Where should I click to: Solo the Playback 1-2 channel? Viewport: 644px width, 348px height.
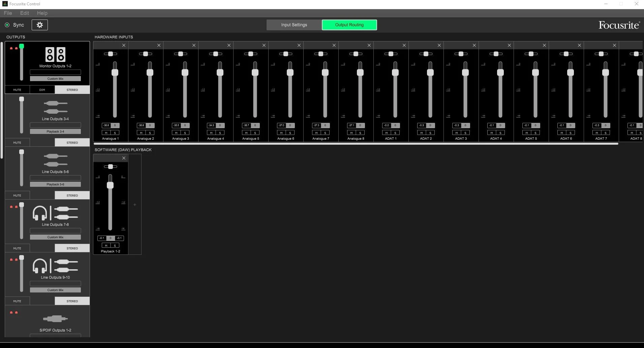[x=115, y=246]
